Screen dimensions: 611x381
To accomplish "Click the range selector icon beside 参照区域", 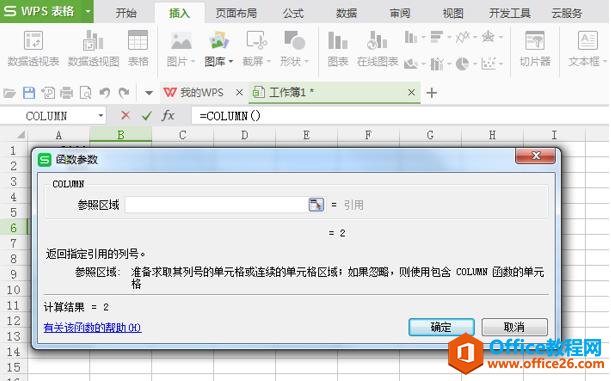I will click(x=316, y=205).
